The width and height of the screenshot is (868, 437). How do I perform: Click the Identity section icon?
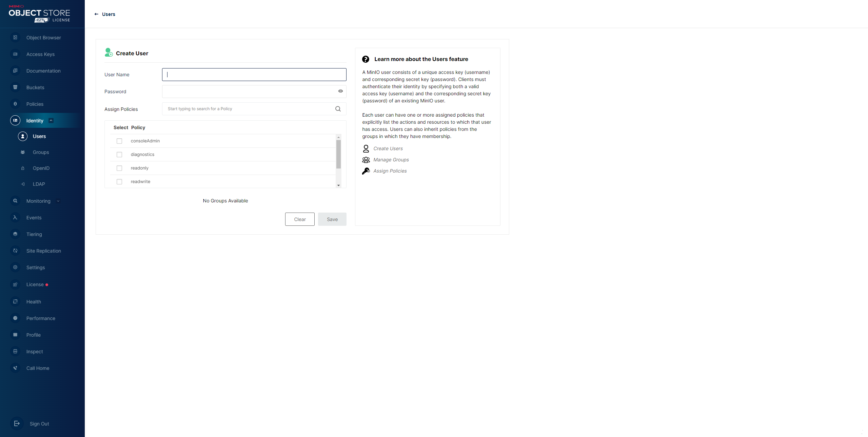point(15,120)
